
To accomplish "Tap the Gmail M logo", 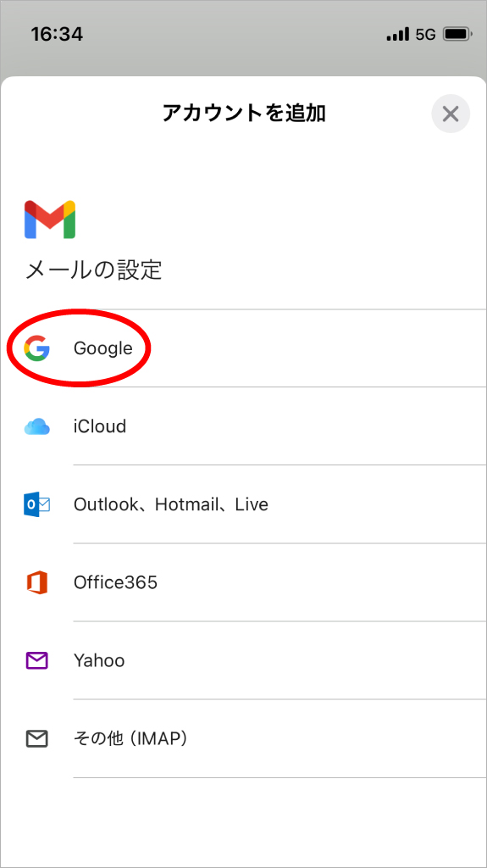I will tap(50, 220).
